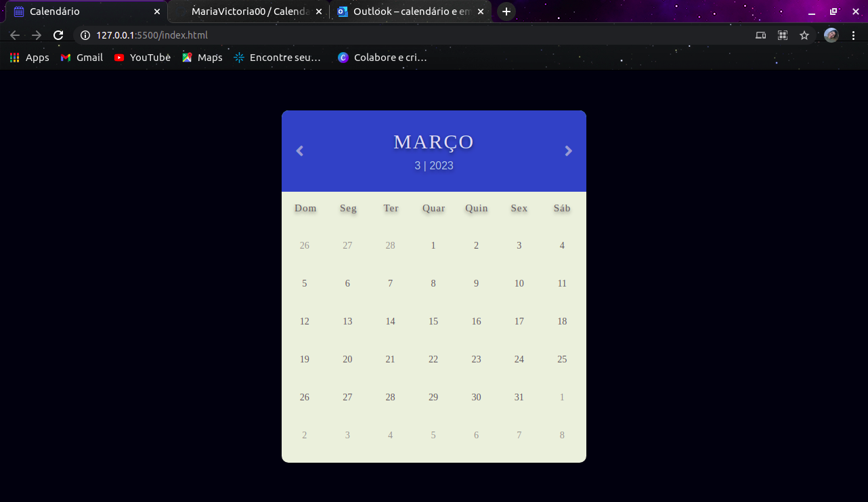Open the Google Maps bookmark
The width and height of the screenshot is (868, 502).
pyautogui.click(x=201, y=57)
